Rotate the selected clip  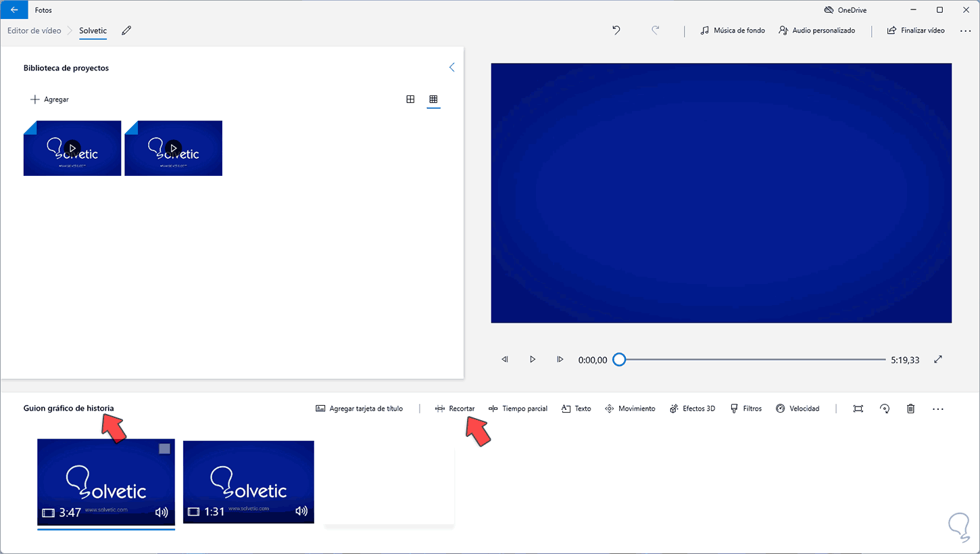pos(885,409)
